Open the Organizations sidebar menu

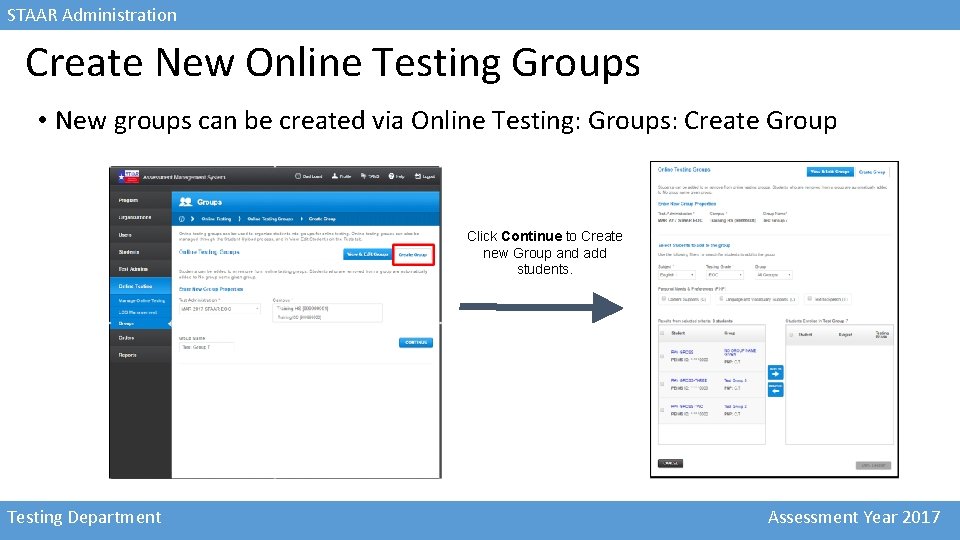point(140,217)
